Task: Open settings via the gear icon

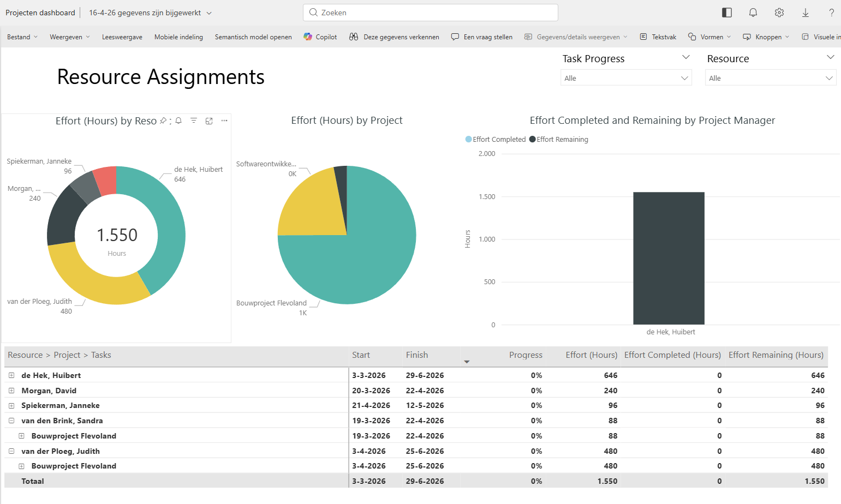Action: (x=779, y=12)
